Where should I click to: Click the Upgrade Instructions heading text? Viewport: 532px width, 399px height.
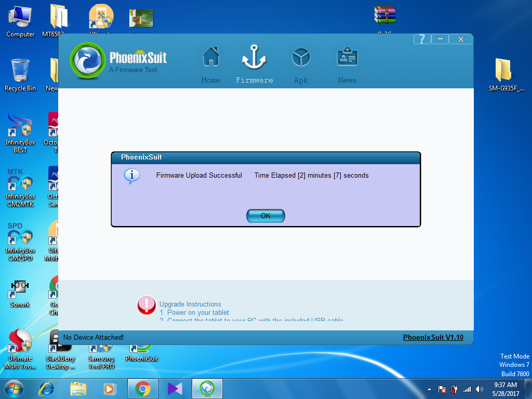pos(190,304)
